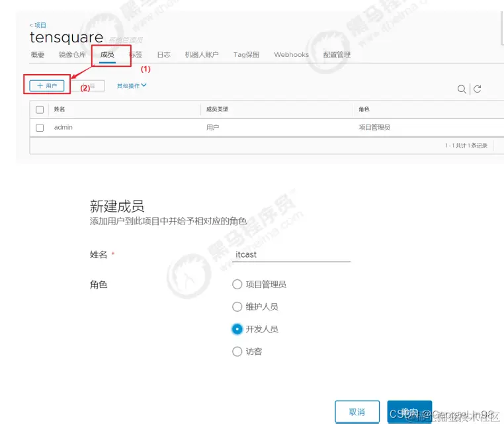Tick the select-all checkbox in the table header

point(40,110)
